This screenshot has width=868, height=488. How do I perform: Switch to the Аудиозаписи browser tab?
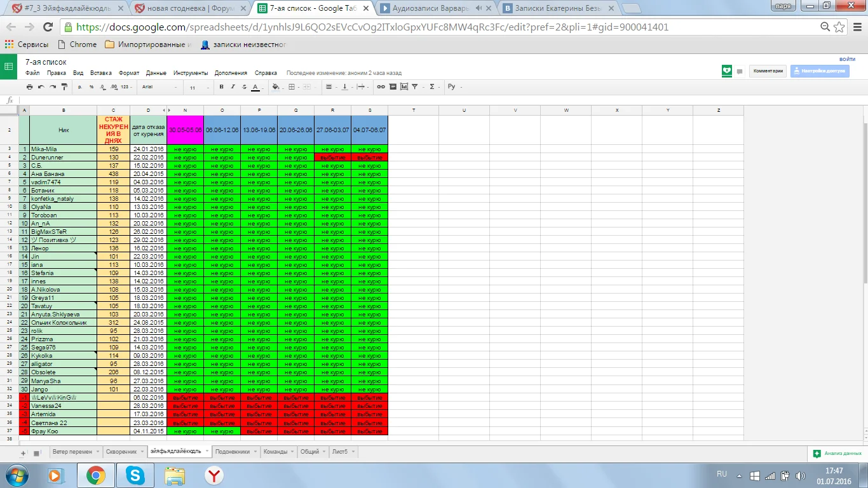pos(435,8)
